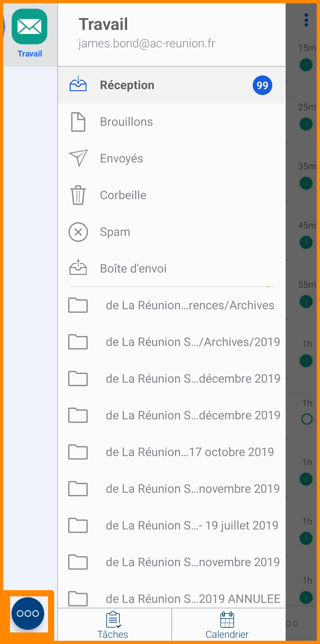320x644 pixels.
Task: Open the three-dot overflow menu
Action: [306, 20]
